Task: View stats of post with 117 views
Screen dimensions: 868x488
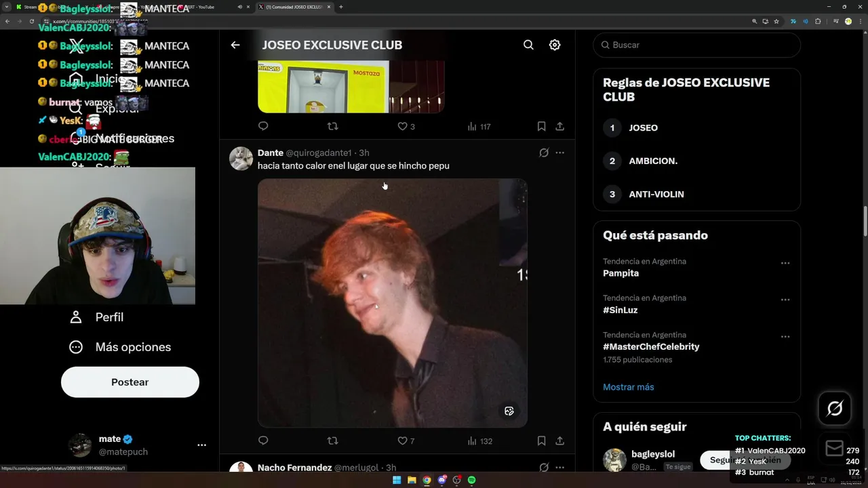Action: [x=479, y=126]
